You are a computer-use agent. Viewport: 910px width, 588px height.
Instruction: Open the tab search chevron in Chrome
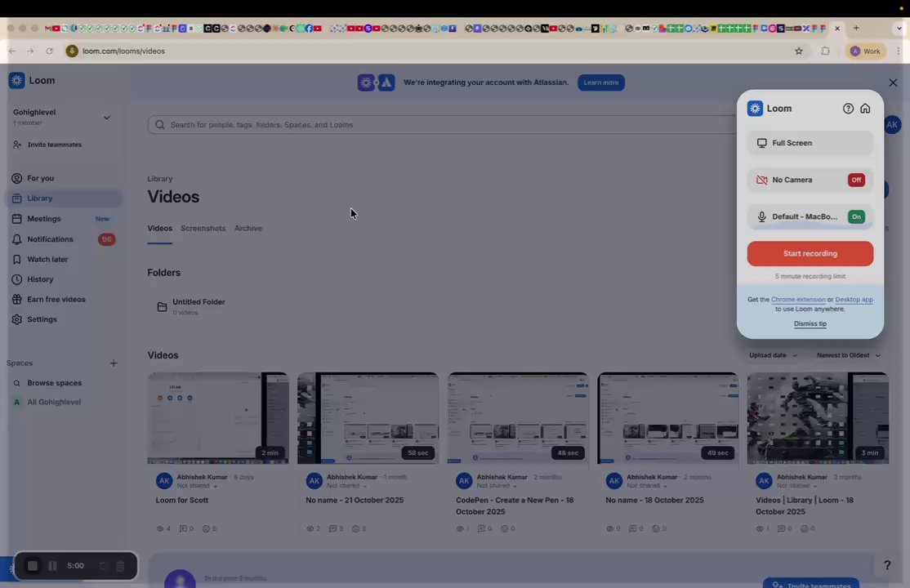[899, 28]
